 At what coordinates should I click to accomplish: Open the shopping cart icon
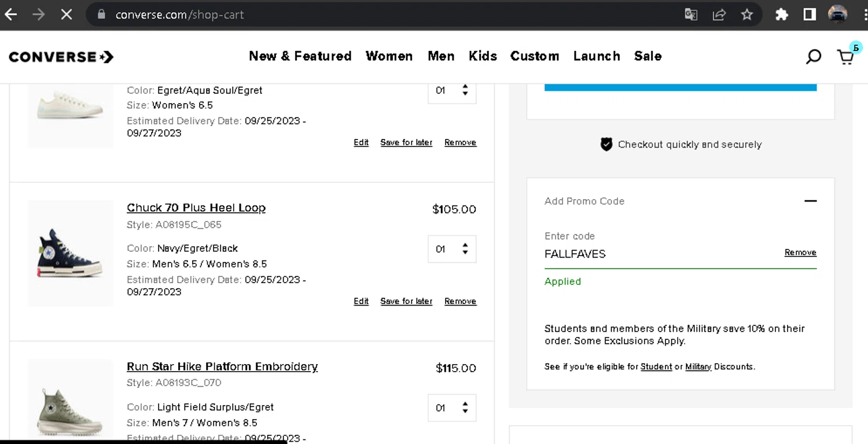[x=845, y=57]
